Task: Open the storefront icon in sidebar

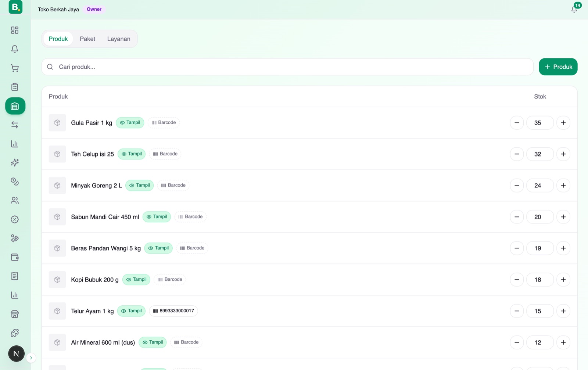Action: point(15,314)
